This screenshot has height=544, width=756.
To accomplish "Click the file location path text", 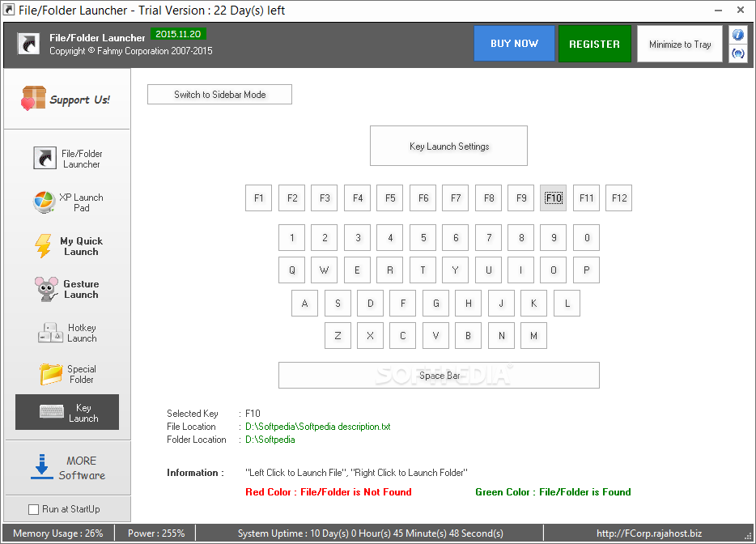I will coord(318,427).
